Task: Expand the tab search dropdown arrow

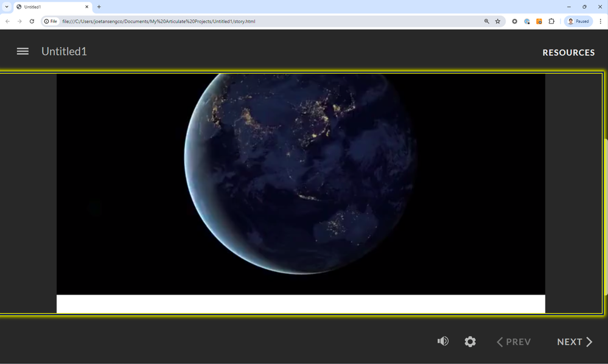Action: (x=7, y=7)
